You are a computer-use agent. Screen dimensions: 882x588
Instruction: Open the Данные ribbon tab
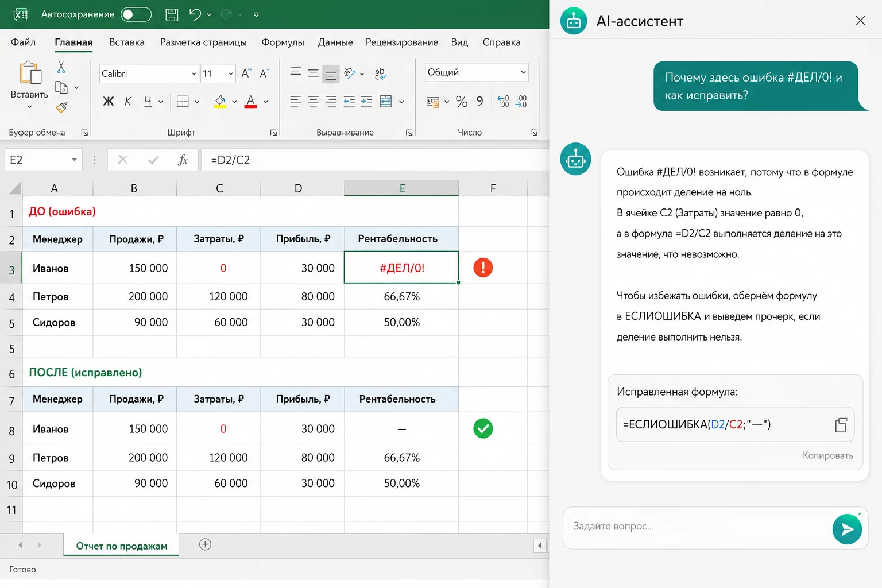click(x=335, y=42)
